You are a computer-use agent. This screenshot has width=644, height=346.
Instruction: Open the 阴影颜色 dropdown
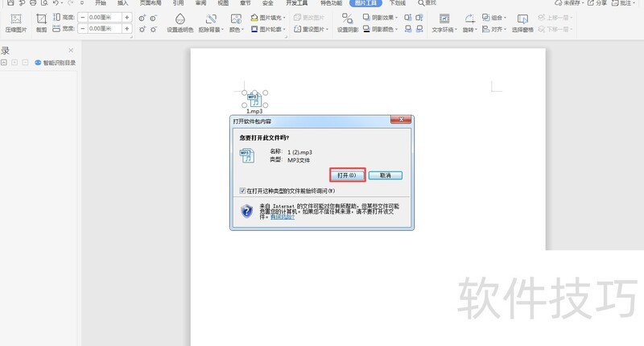click(x=380, y=29)
